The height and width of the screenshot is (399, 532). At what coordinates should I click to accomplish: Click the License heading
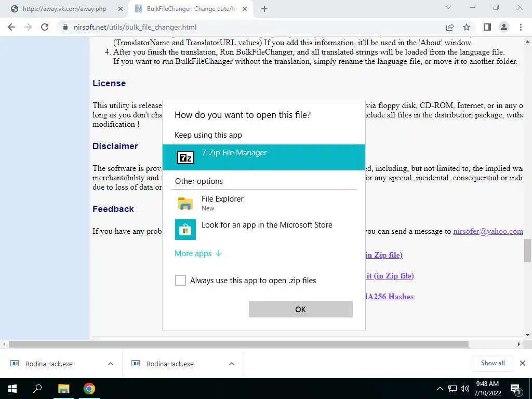coord(109,83)
